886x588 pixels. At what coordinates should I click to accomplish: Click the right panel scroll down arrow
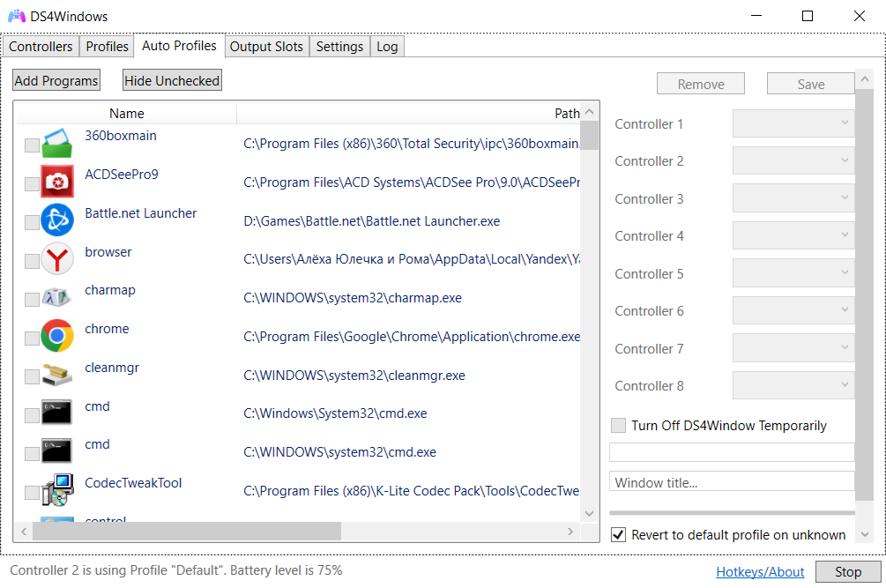point(864,533)
